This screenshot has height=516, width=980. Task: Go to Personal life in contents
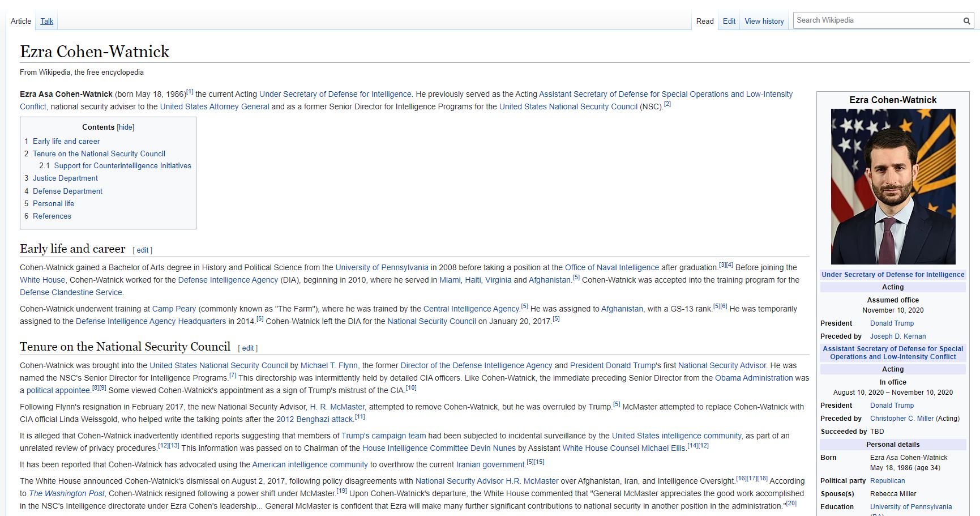(x=53, y=204)
